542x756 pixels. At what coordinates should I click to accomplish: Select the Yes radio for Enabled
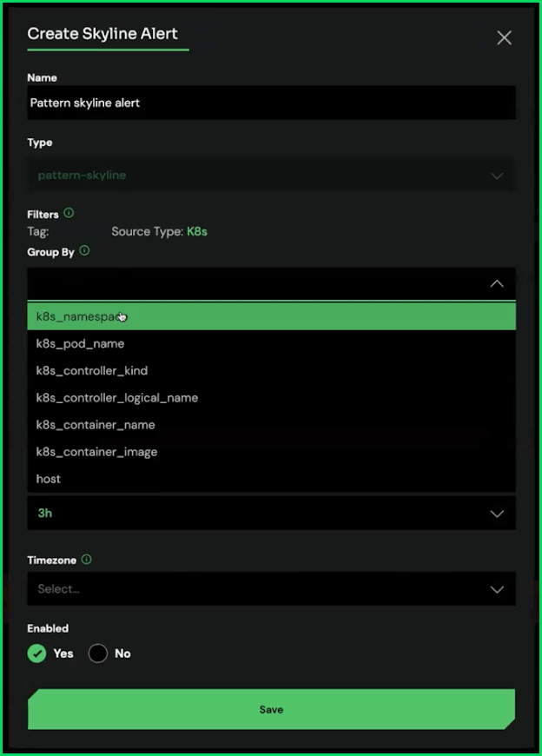(x=36, y=653)
